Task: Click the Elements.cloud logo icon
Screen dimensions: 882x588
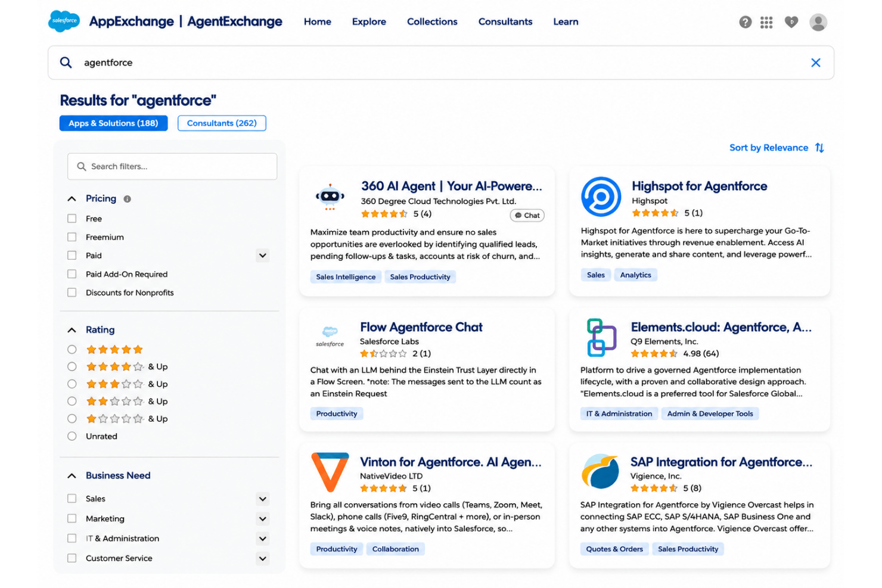Action: pyautogui.click(x=601, y=337)
